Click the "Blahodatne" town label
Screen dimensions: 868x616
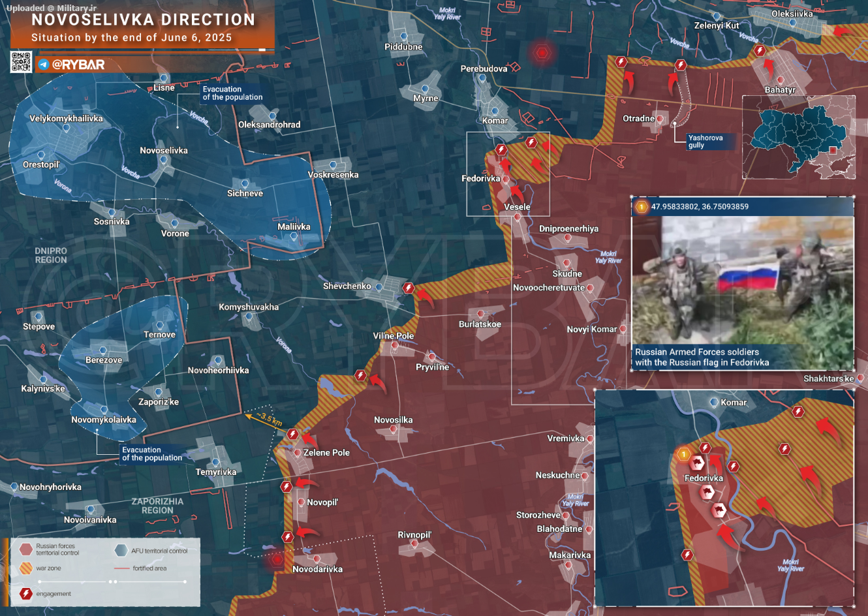[559, 529]
